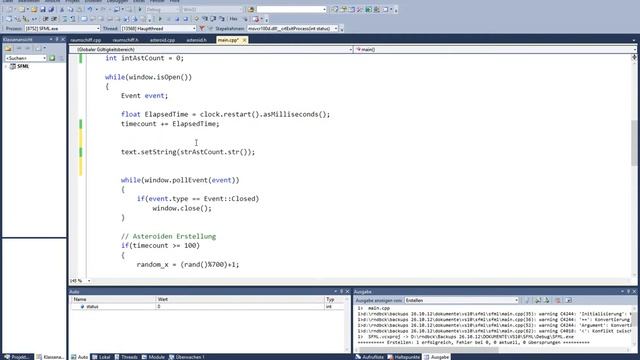Switch to raumschiff.cpp tab
This screenshot has height=360, width=640.
(85, 40)
